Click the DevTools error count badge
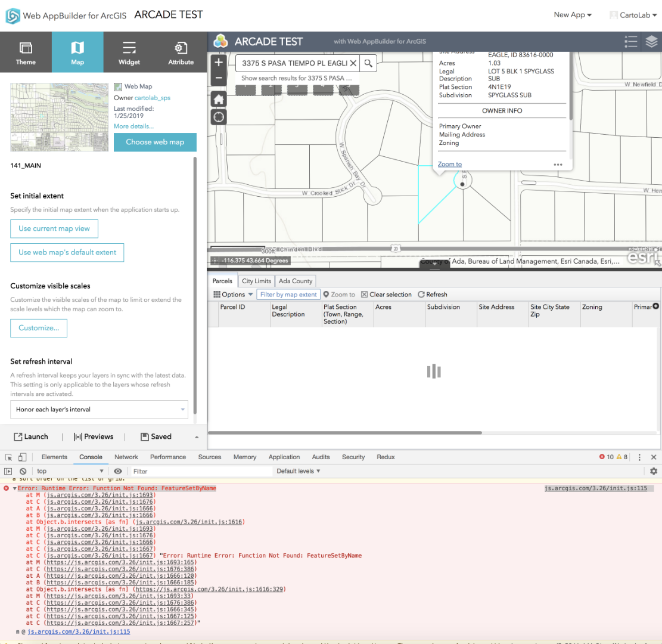 point(607,457)
